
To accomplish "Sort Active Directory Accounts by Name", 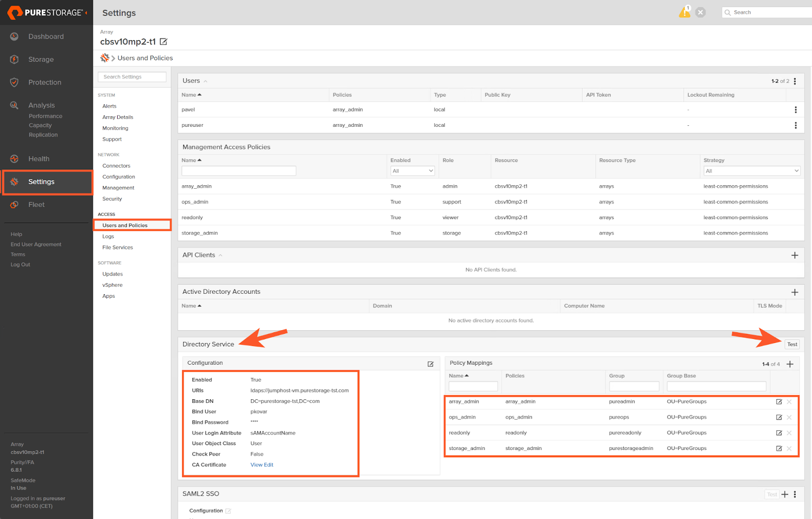I will (191, 306).
